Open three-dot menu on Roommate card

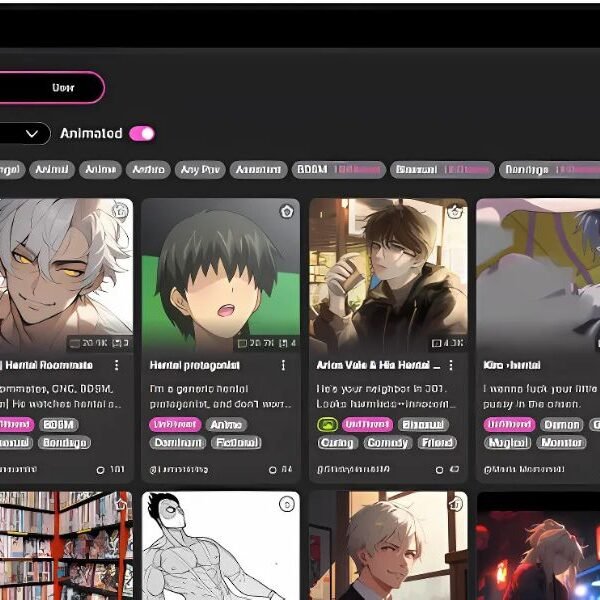click(x=117, y=366)
